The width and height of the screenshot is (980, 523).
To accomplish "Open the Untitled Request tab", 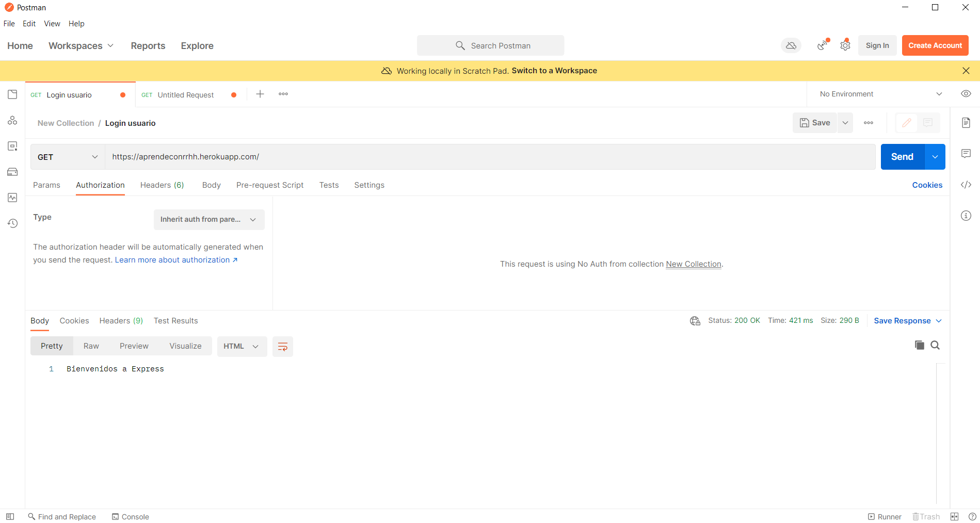I will coord(186,94).
